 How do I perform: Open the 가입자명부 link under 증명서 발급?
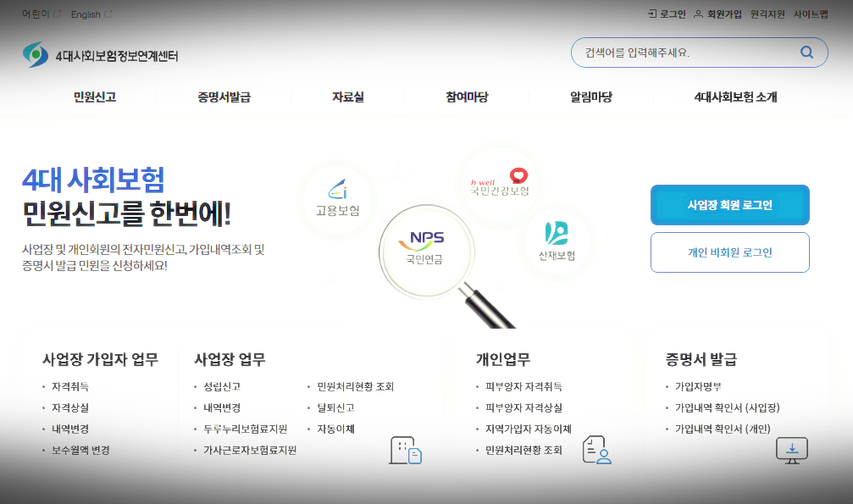(698, 385)
